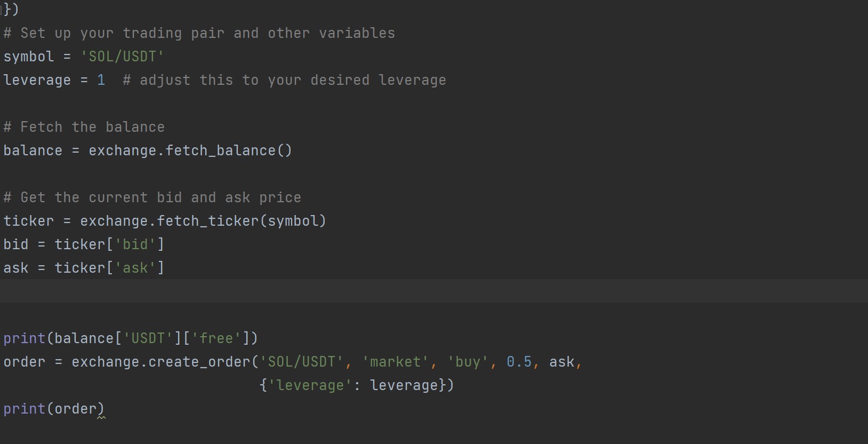Click the 'ask' variable at its assignment line

click(16, 268)
